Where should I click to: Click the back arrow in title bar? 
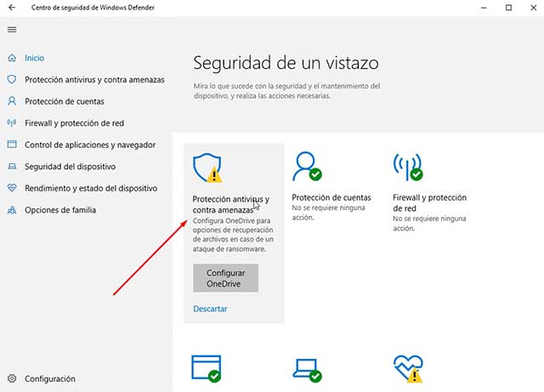12,8
